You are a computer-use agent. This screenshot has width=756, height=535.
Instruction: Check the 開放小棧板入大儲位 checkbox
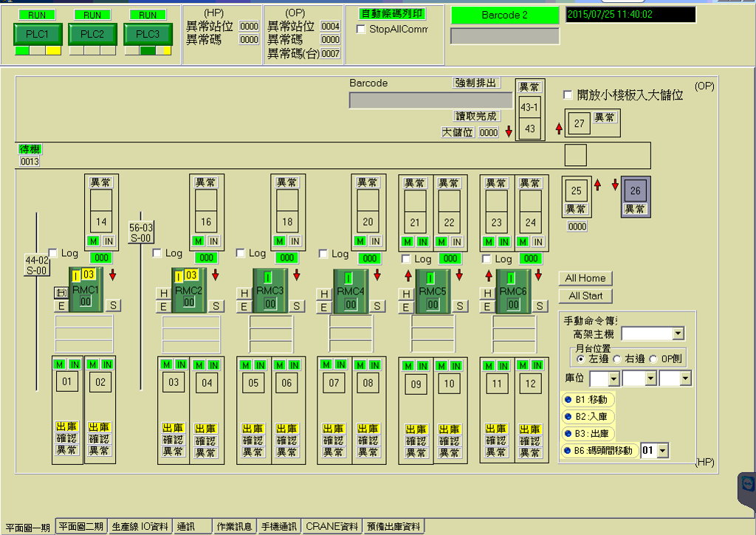click(568, 94)
